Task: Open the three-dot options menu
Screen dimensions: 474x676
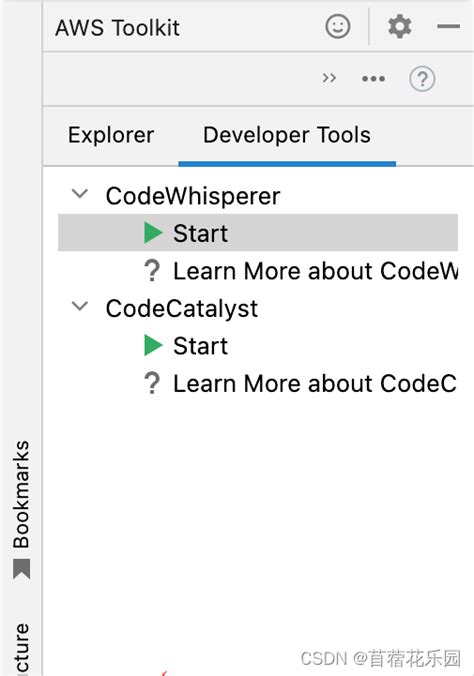Action: pos(374,78)
